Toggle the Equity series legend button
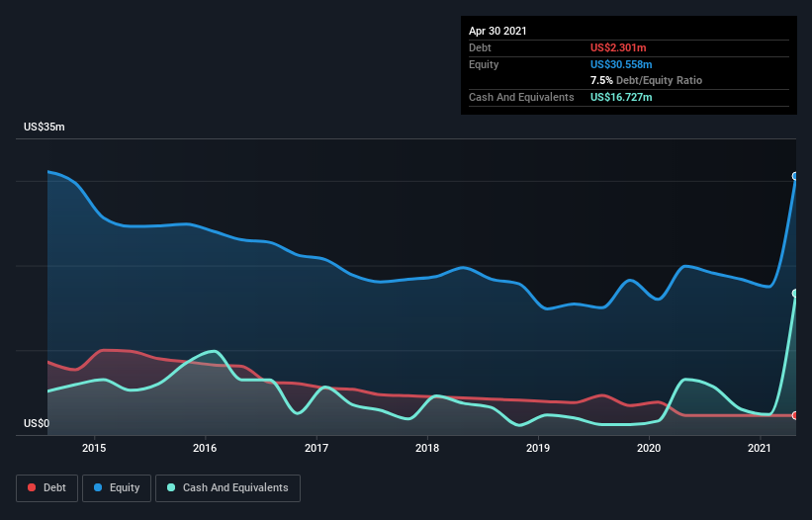Screen dimensions: 812x520 (117, 488)
